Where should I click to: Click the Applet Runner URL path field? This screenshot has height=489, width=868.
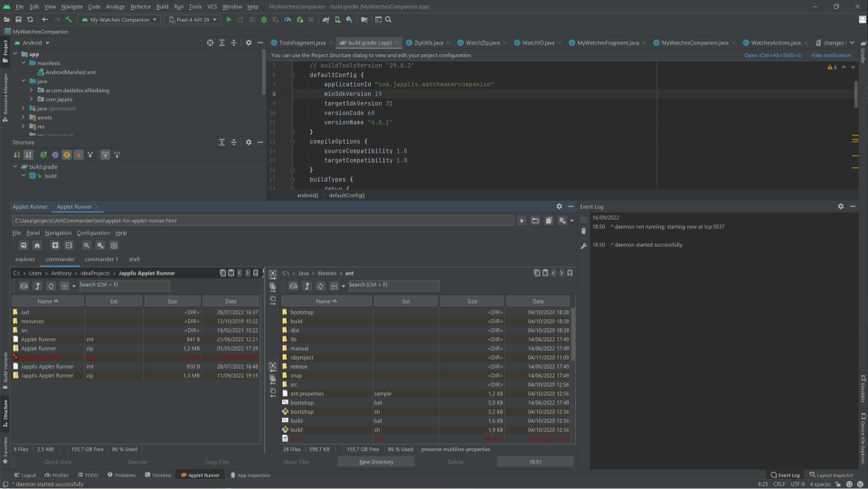click(262, 221)
